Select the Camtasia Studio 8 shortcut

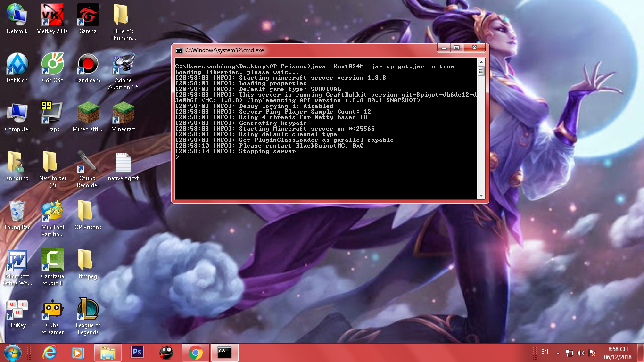click(52, 268)
